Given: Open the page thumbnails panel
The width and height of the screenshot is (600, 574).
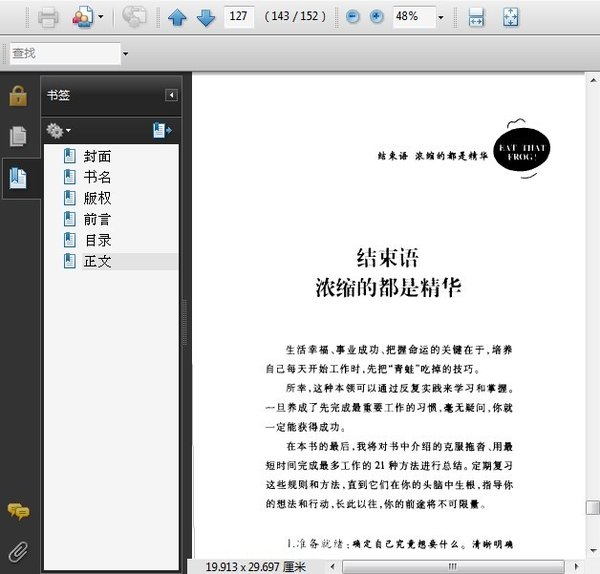Looking at the screenshot, I should point(18,137).
